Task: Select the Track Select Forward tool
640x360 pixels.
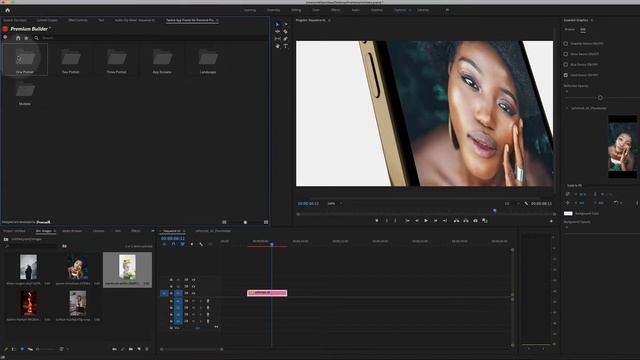Action: [x=285, y=24]
